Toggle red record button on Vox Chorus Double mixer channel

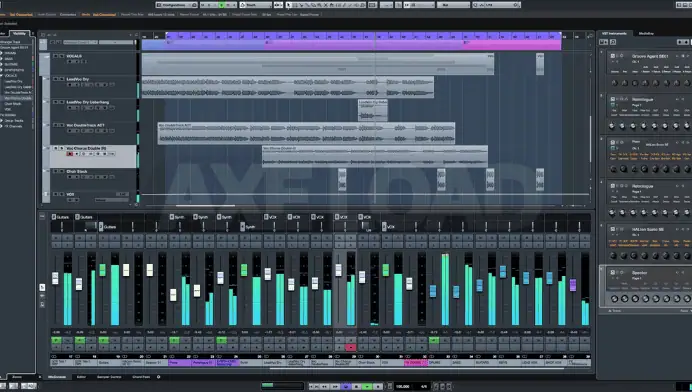[351, 347]
